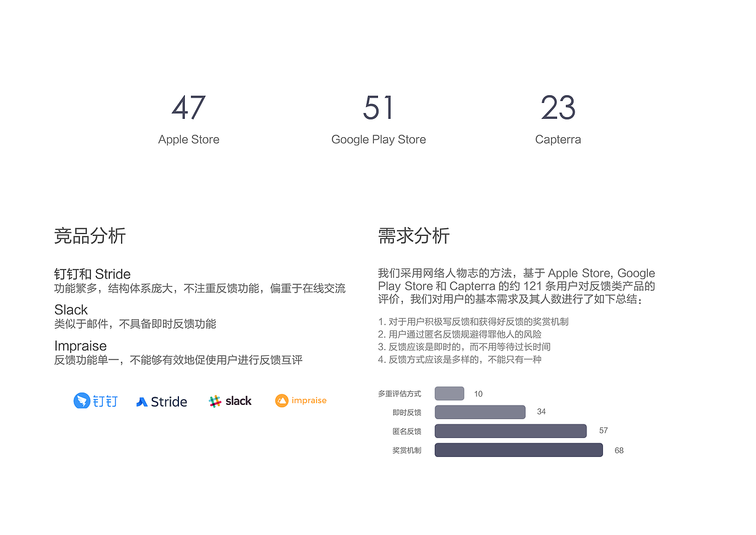Select the number 51 statistic

378,108
